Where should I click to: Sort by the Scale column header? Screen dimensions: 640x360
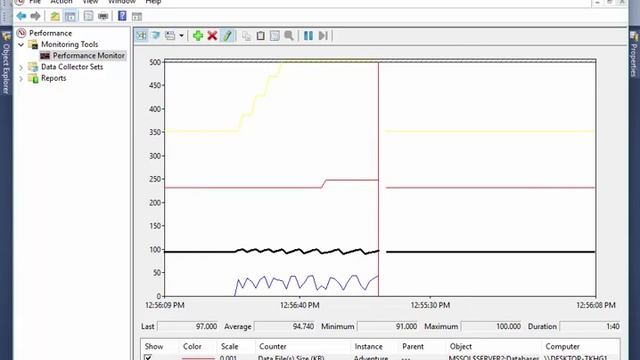point(229,347)
